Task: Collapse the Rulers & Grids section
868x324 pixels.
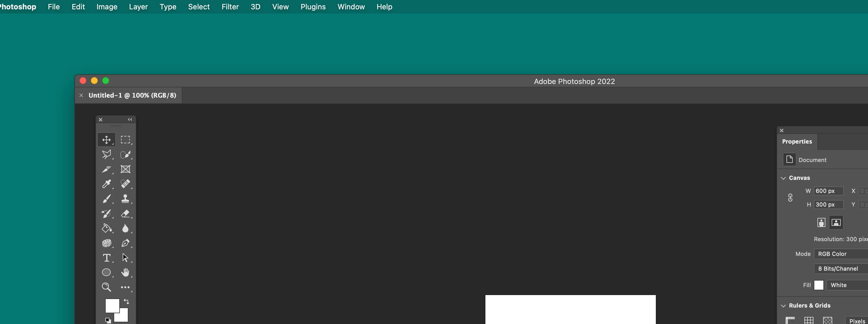Action: tap(783, 306)
